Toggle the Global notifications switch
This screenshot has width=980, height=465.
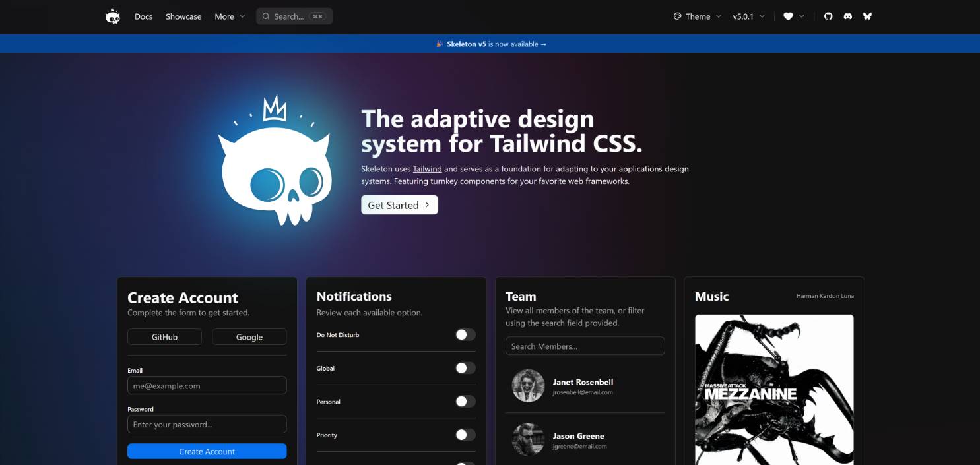[x=465, y=368]
